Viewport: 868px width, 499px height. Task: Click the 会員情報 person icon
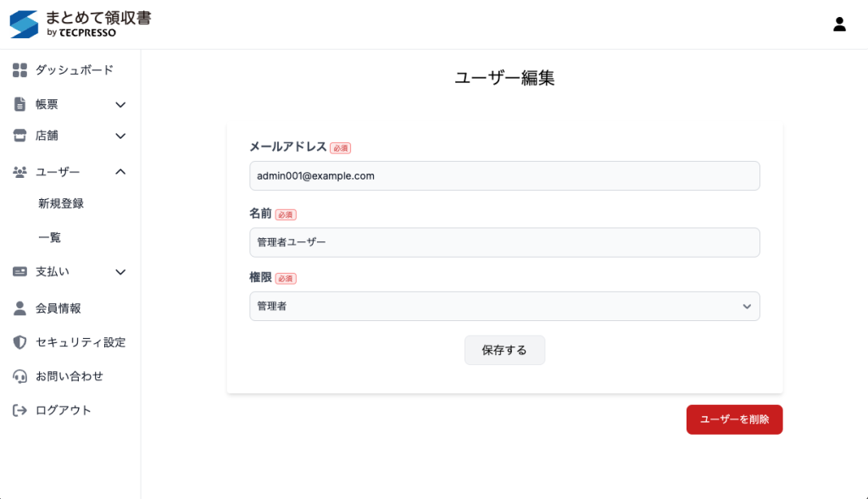pyautogui.click(x=20, y=308)
